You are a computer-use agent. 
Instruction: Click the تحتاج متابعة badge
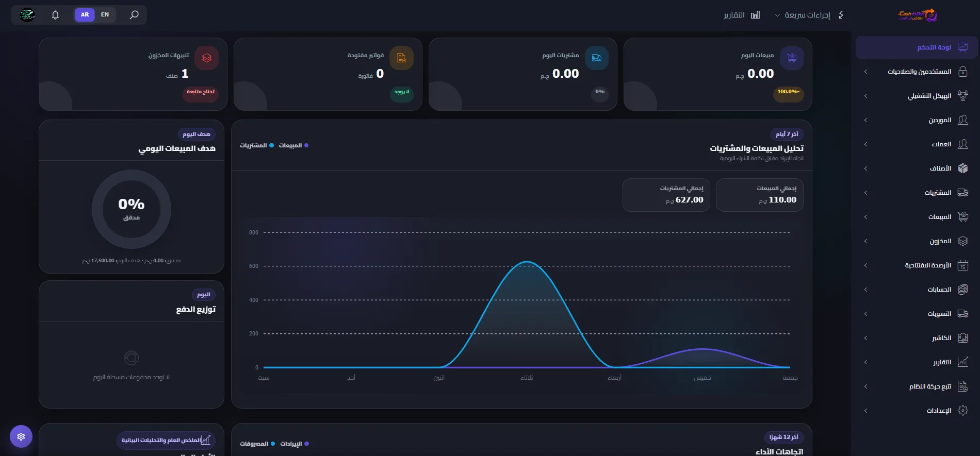pos(201,92)
